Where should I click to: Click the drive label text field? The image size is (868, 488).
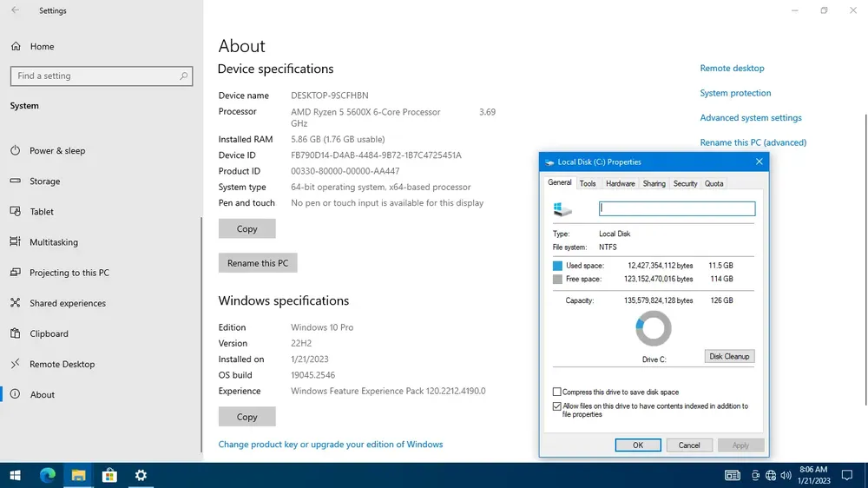click(677, 208)
